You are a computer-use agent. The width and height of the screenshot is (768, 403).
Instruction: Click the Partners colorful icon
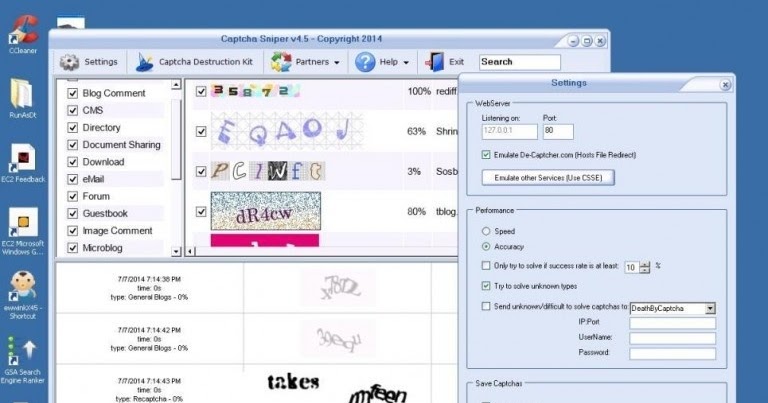click(x=281, y=62)
